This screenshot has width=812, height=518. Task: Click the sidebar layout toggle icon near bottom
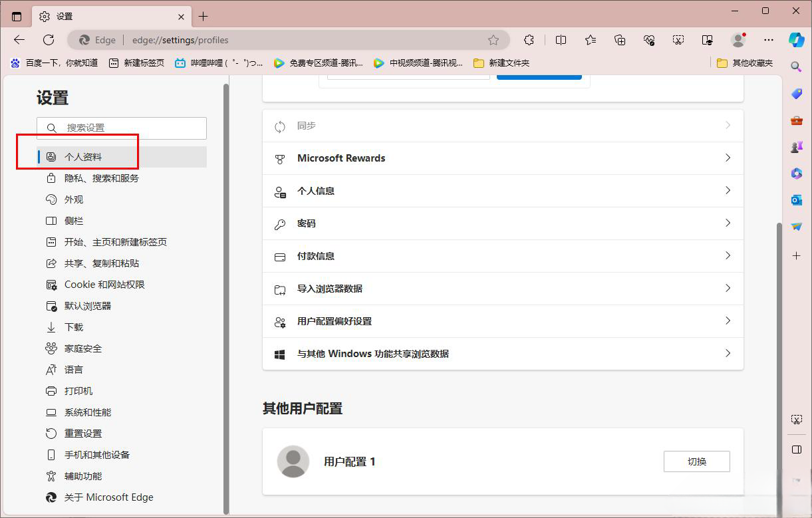pos(796,450)
